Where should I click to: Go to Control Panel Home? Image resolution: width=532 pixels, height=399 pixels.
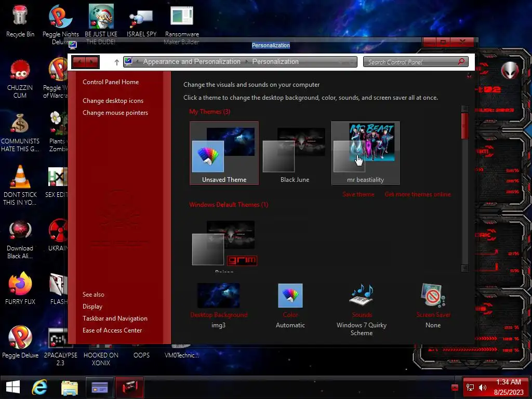(111, 82)
